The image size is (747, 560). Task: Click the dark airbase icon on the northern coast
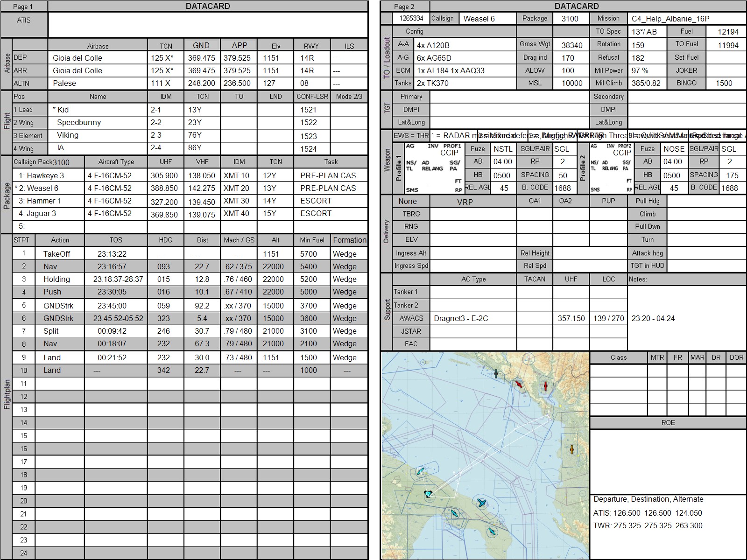click(x=496, y=373)
